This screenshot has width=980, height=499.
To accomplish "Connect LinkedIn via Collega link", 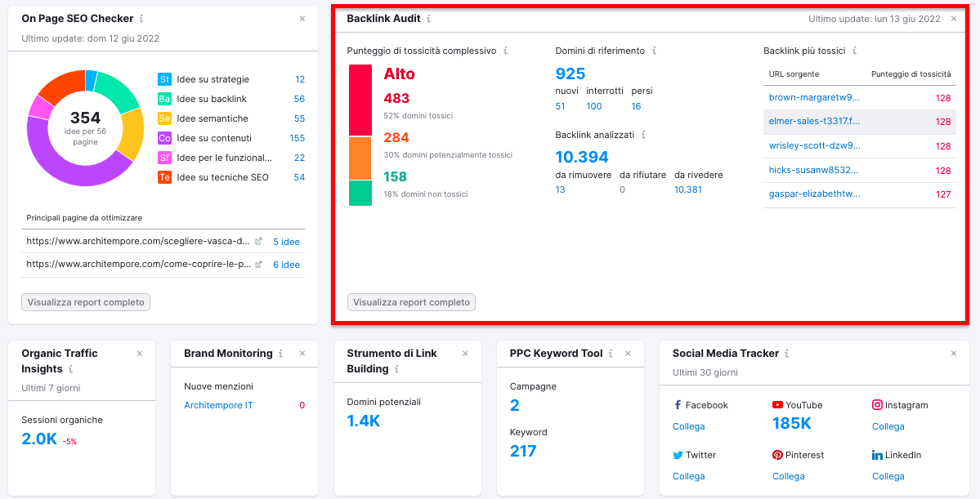I will [x=888, y=476].
